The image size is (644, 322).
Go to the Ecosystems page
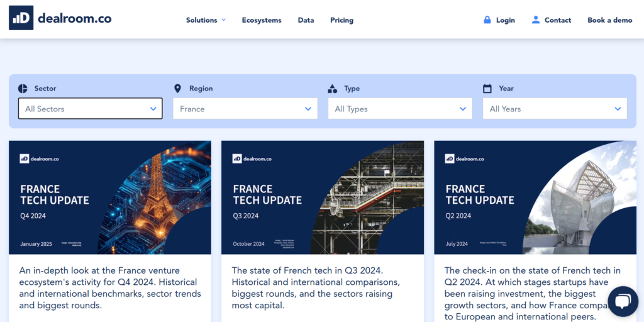[x=262, y=20]
